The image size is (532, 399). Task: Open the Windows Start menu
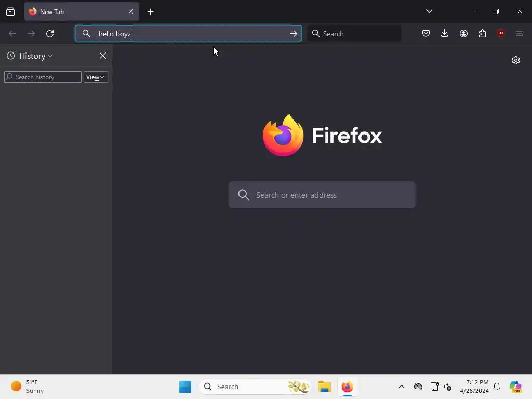coord(185,387)
